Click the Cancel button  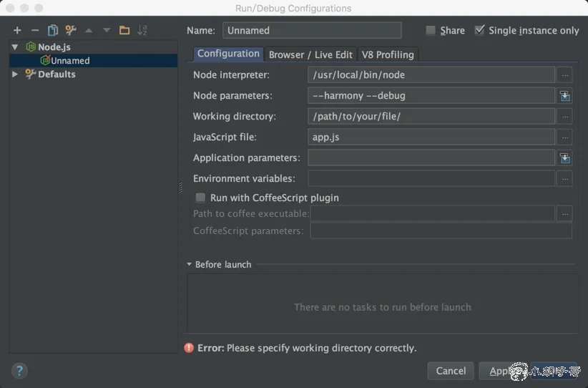[451, 370]
